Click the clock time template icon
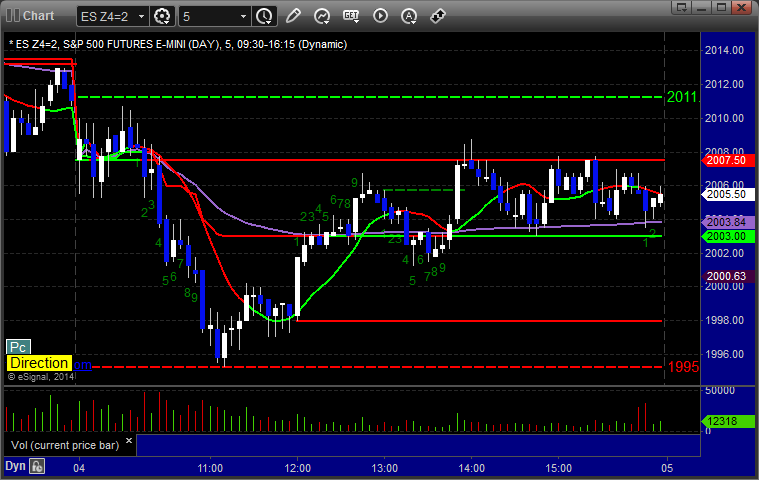 [264, 16]
